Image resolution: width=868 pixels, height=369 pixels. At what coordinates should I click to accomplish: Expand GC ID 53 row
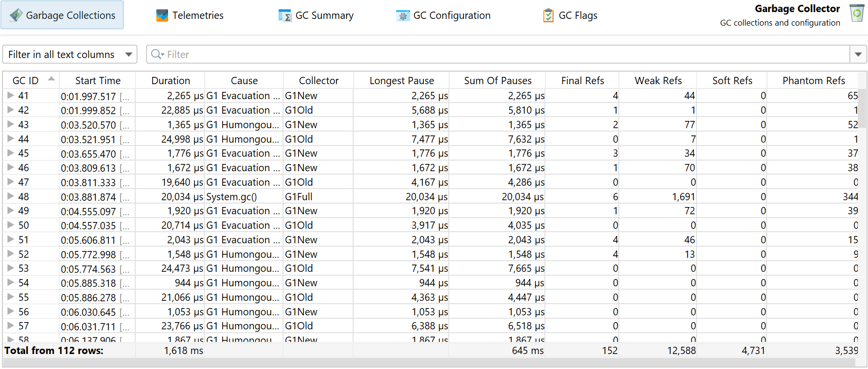click(10, 268)
